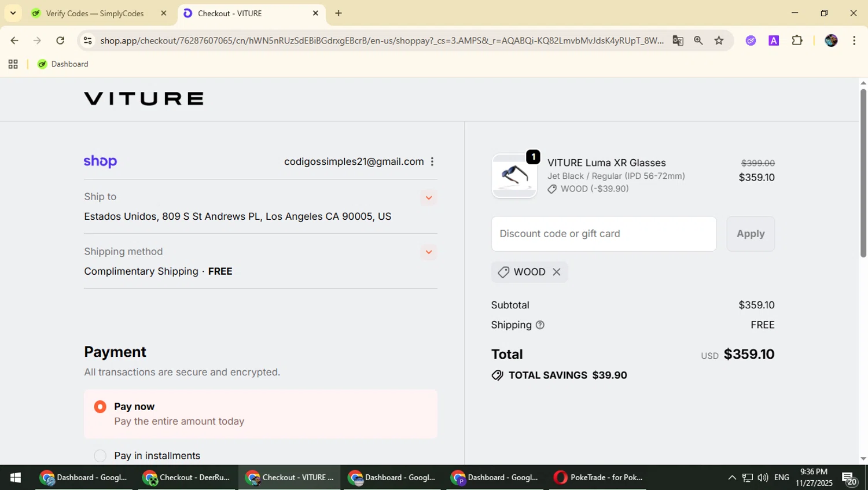The height and width of the screenshot is (490, 868).
Task: Click the Luma XR Glasses product thumbnail
Action: 514,176
